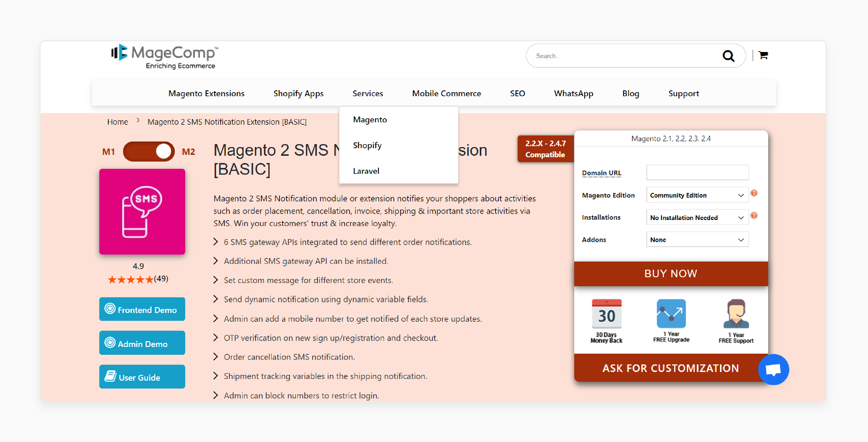The image size is (868, 442).
Task: Click the five-star rating icons
Action: pyautogui.click(x=130, y=279)
